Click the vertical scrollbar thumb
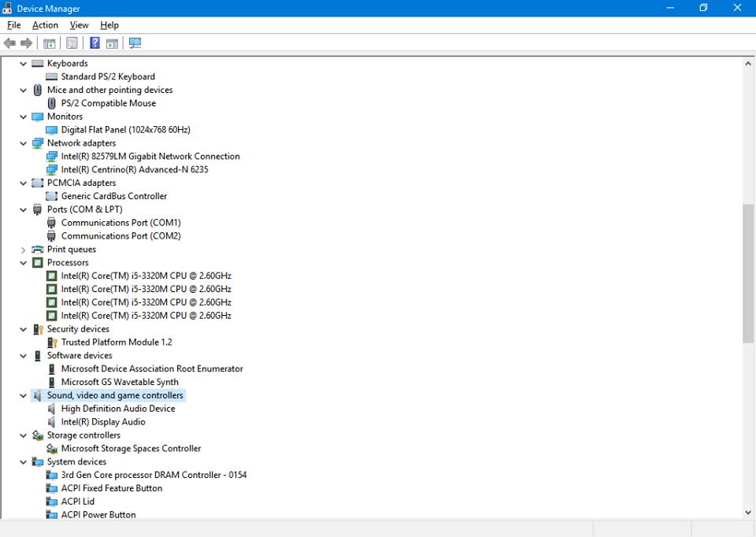 (x=748, y=273)
